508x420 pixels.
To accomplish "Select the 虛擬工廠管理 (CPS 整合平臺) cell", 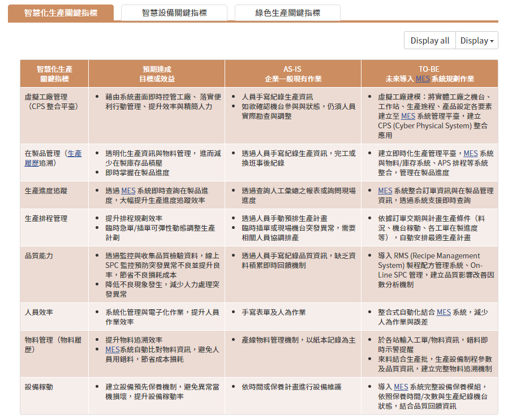I will pyautogui.click(x=54, y=116).
